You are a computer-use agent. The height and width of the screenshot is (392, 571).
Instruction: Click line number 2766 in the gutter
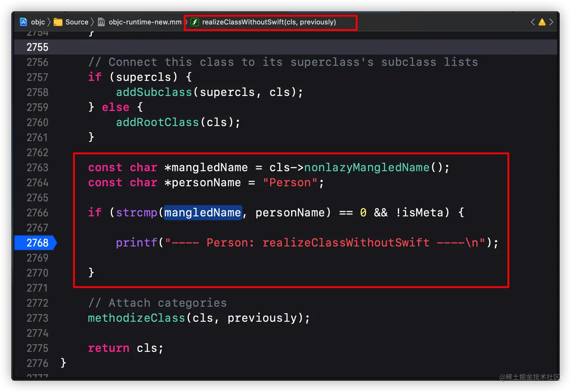click(37, 213)
